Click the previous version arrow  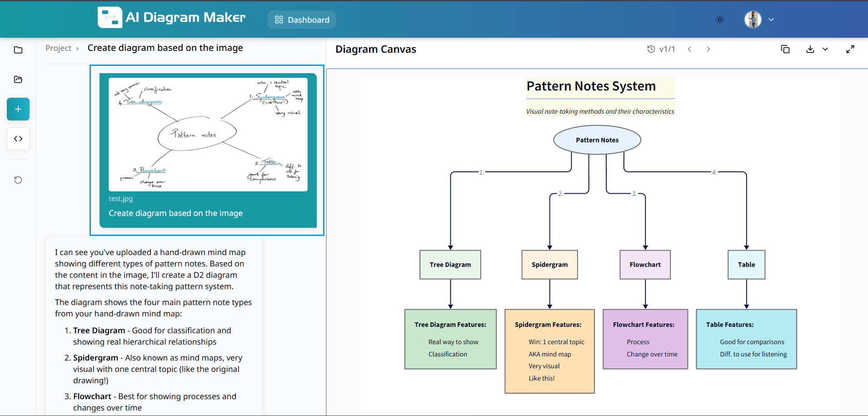690,49
